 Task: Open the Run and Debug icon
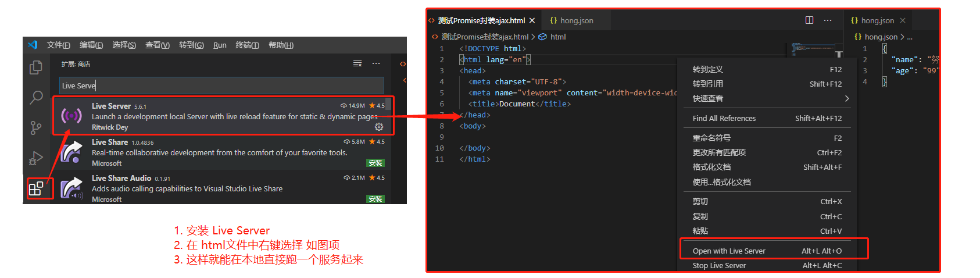tap(36, 158)
